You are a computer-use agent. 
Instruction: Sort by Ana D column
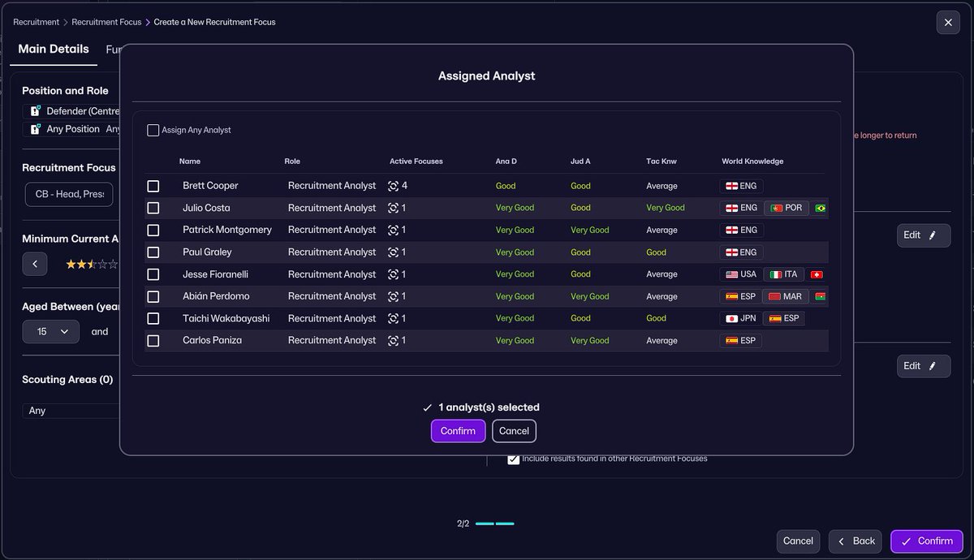pos(506,162)
